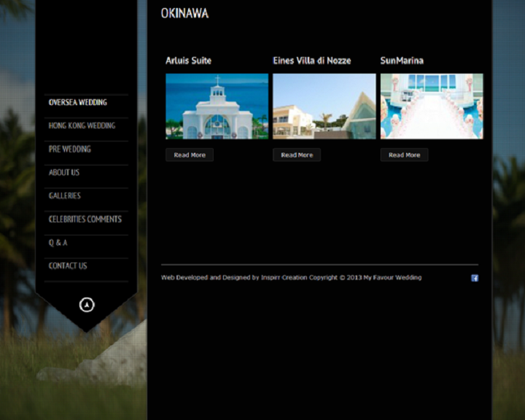Open the Arluis Suite chapel thumbnail
The width and height of the screenshot is (525, 420).
tap(217, 106)
